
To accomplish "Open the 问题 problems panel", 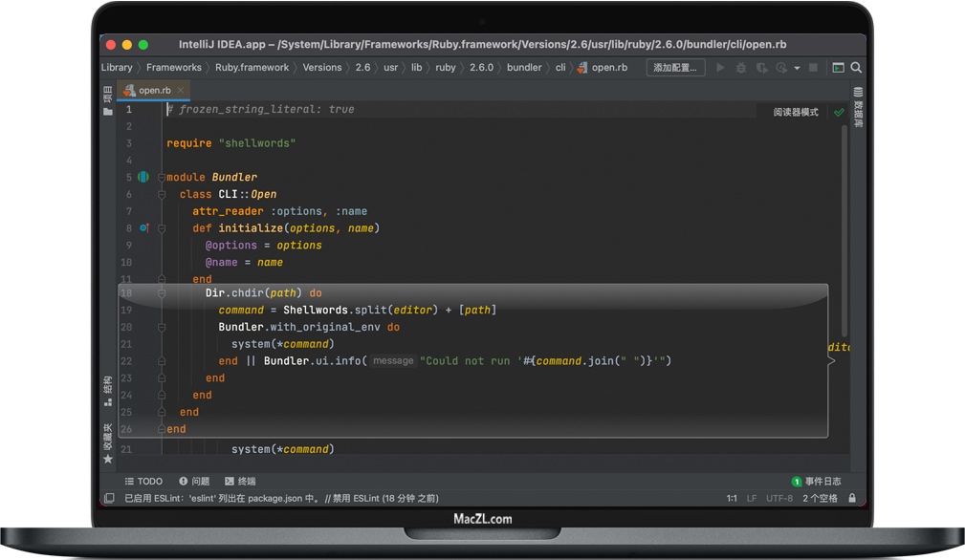I will (x=201, y=481).
